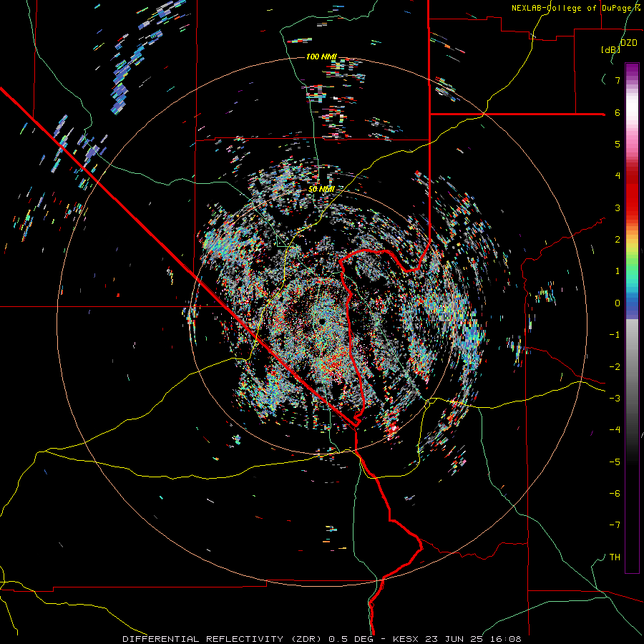Click the "-6" value on the dB scale
Screen dimensions: 644x644
point(615,494)
